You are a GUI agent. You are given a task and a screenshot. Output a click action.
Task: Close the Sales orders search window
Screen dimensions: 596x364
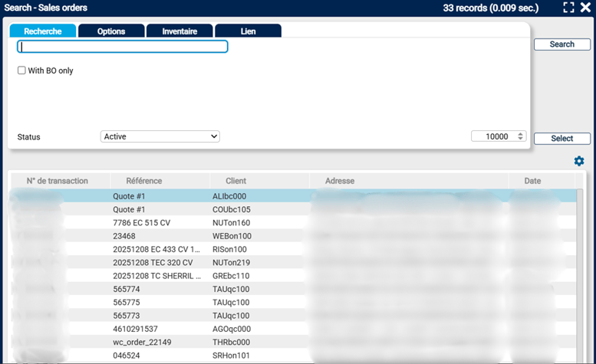[x=585, y=8]
